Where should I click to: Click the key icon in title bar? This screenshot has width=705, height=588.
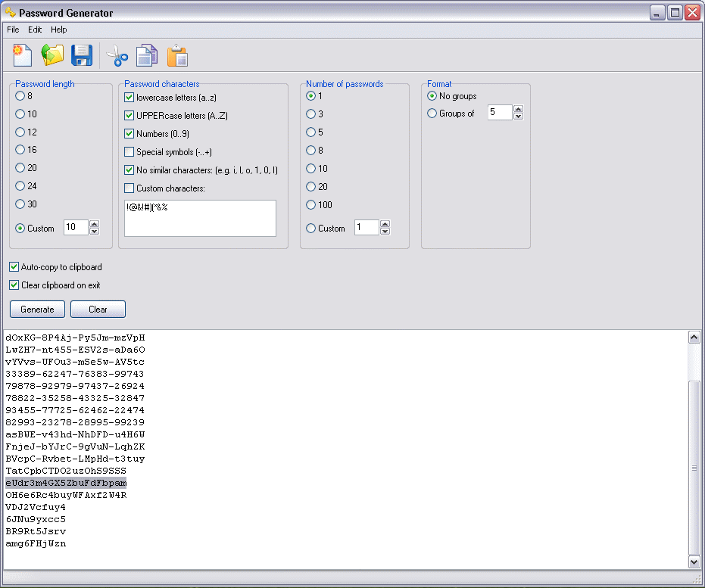(x=11, y=12)
